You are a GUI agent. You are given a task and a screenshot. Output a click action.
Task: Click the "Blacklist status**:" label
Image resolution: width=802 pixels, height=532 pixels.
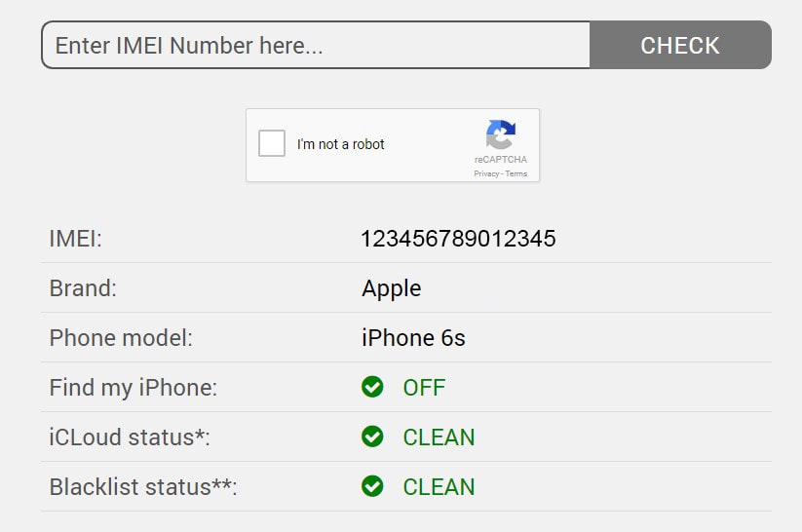(143, 487)
